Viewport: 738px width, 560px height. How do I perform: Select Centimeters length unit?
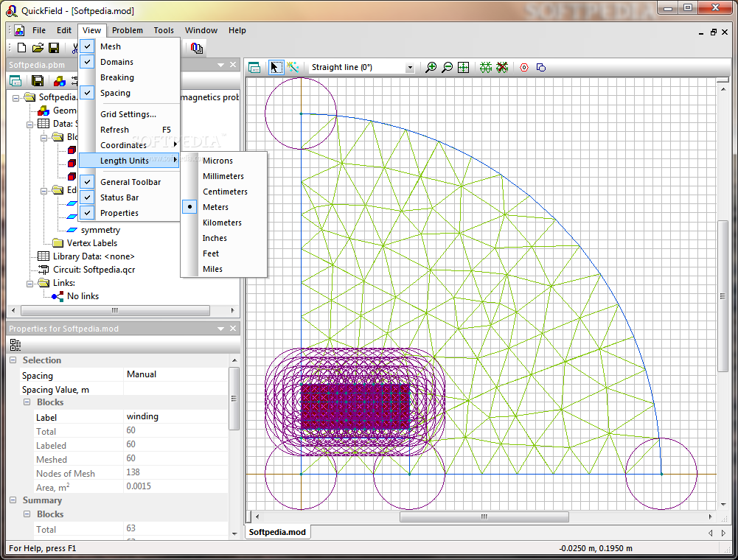tap(224, 192)
